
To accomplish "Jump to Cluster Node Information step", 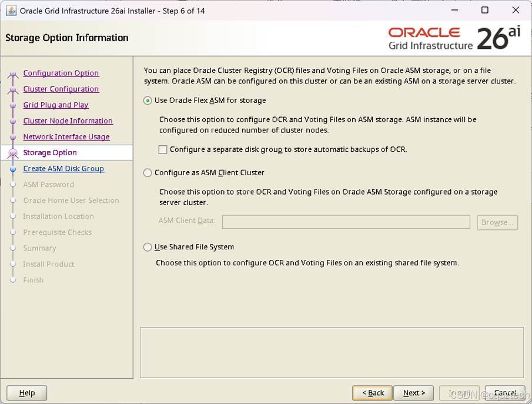I will (x=68, y=121).
